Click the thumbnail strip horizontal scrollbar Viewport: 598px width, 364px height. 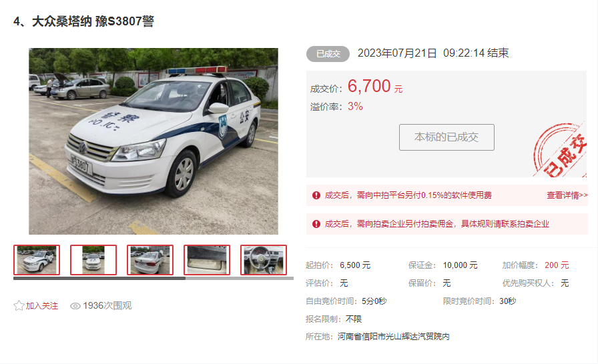154,278
